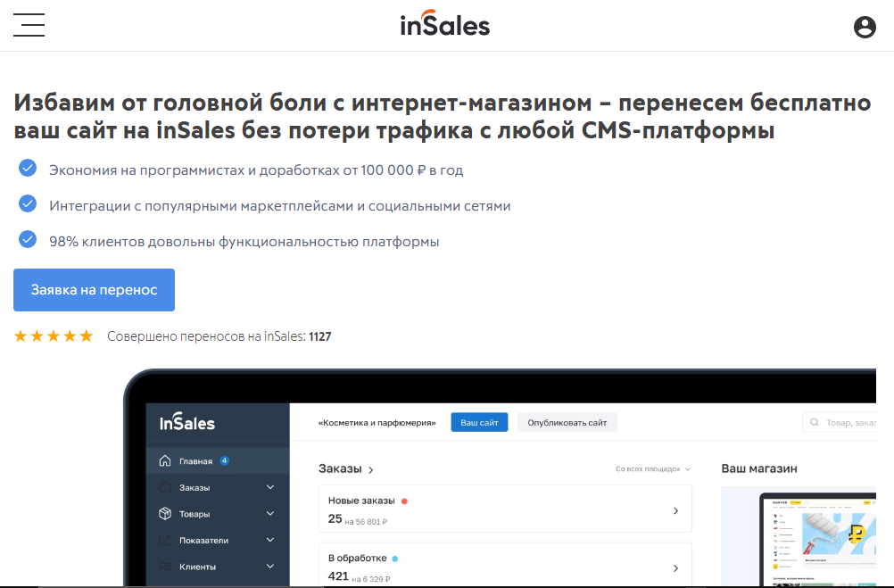Click the "Опубликовать сайт" button
The width and height of the screenshot is (894, 588).
pos(567,422)
